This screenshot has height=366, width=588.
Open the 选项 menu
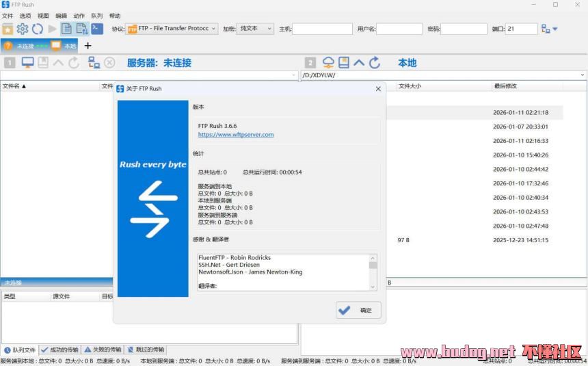click(25, 16)
